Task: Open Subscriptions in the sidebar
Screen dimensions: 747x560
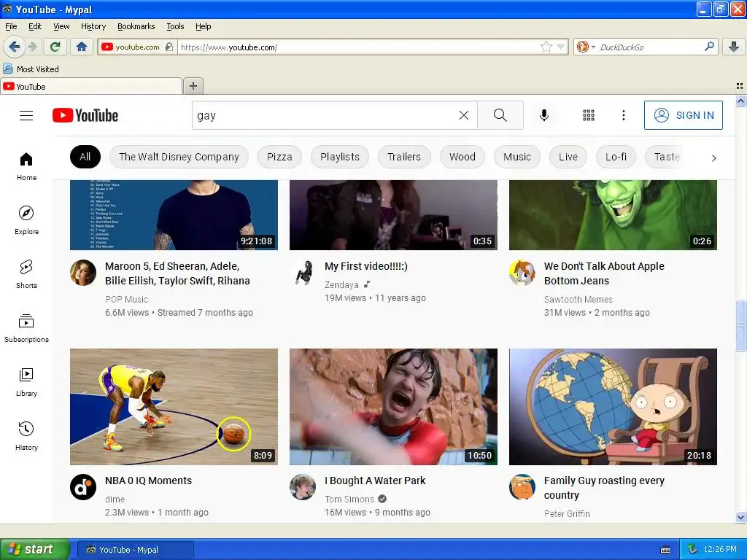Action: click(x=26, y=329)
